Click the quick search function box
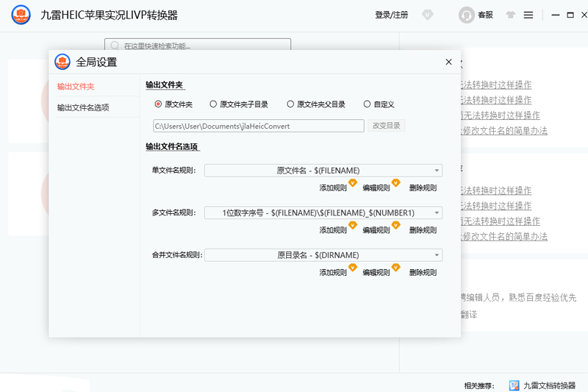Viewport: 588px width, 392px height. point(198,45)
